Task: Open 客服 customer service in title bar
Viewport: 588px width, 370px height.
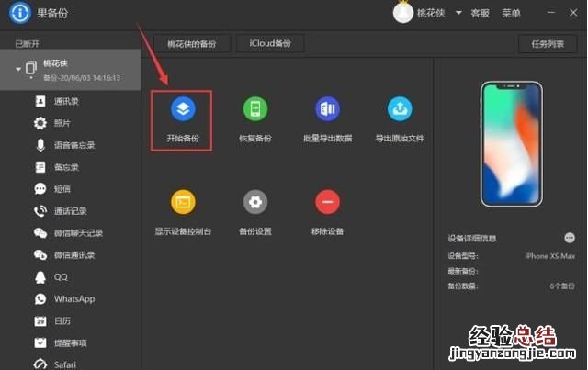Action: click(480, 13)
